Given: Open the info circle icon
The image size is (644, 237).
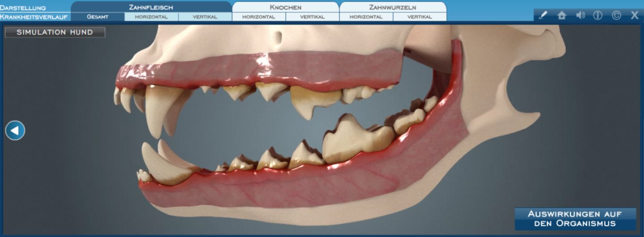Looking at the screenshot, I should tap(598, 15).
